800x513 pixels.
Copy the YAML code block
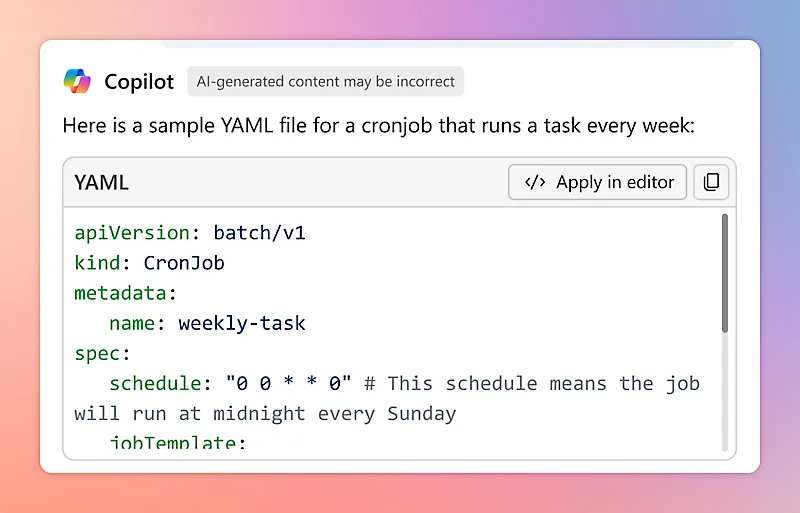point(711,182)
